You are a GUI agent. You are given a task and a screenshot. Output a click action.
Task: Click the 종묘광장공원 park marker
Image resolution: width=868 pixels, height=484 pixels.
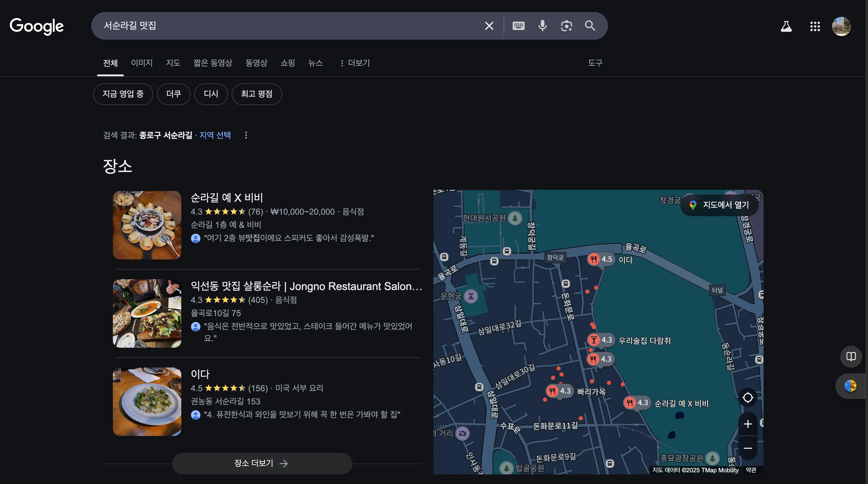pos(712,458)
